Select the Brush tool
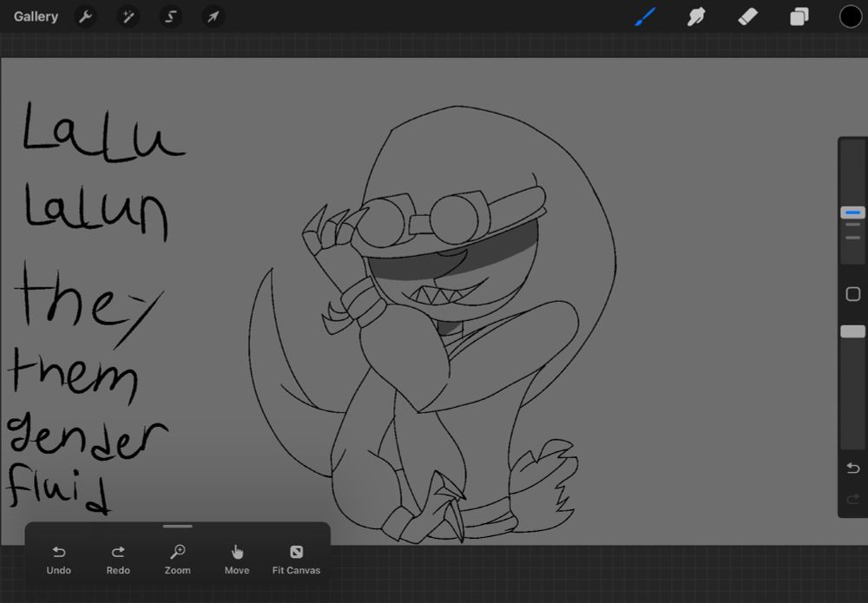This screenshot has height=603, width=868. coord(645,16)
